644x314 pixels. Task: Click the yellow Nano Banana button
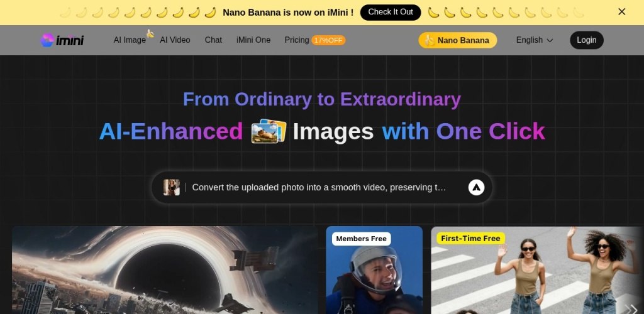[457, 40]
